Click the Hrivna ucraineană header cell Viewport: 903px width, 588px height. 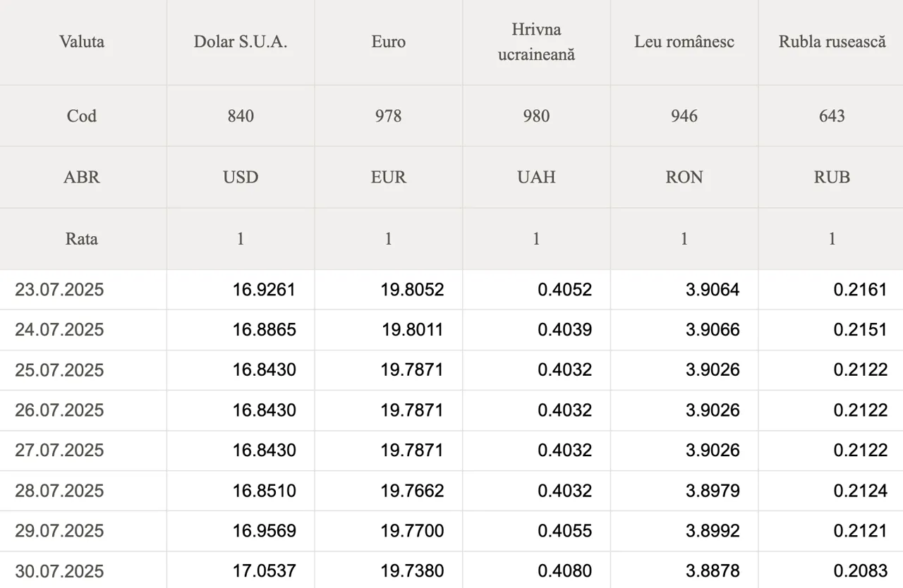click(x=536, y=42)
